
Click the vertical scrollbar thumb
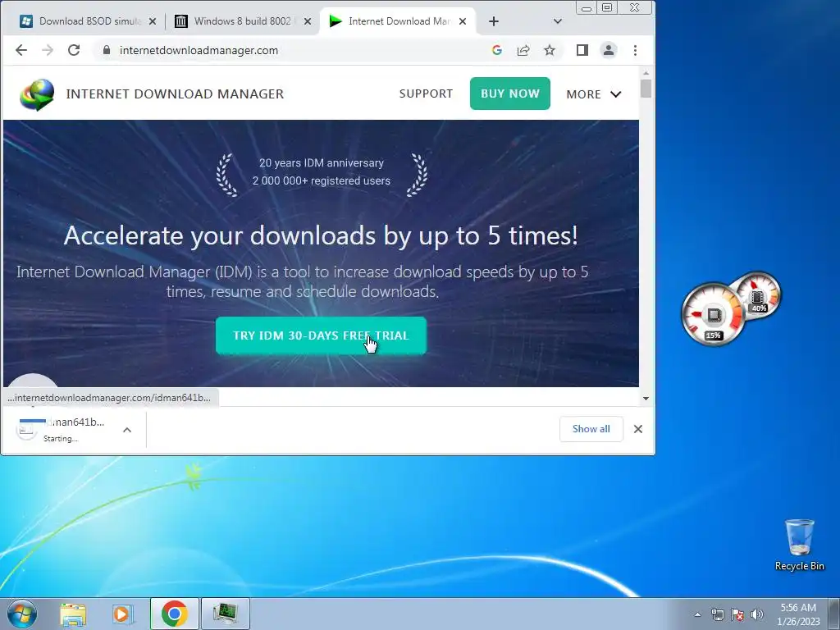[x=646, y=89]
